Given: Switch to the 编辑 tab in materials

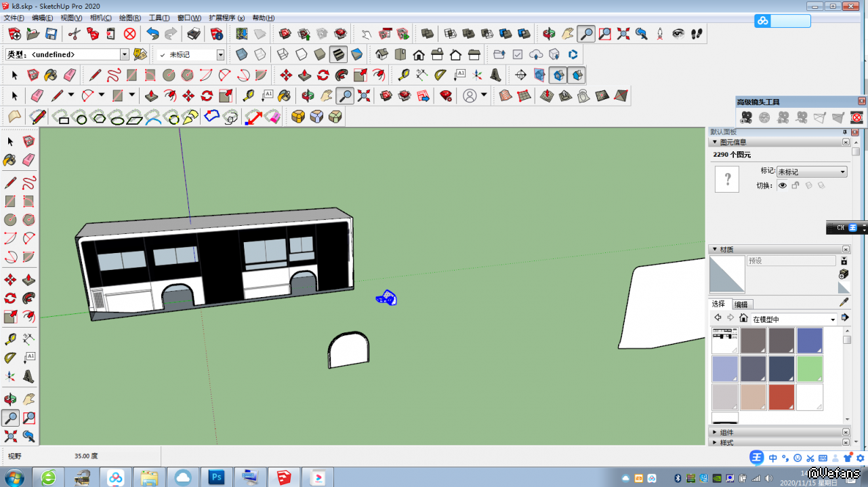Looking at the screenshot, I should (x=741, y=305).
